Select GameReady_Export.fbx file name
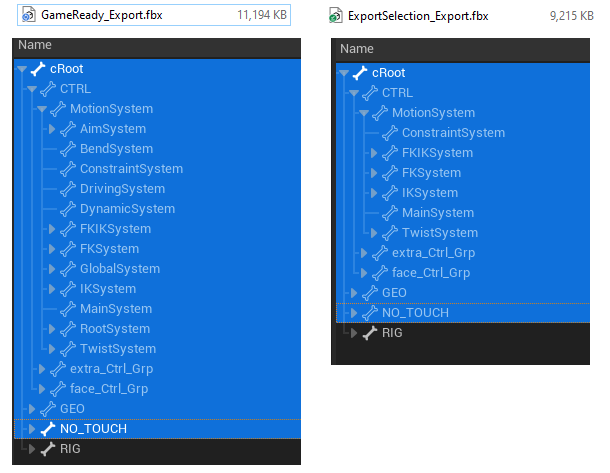The image size is (610, 473). (102, 15)
